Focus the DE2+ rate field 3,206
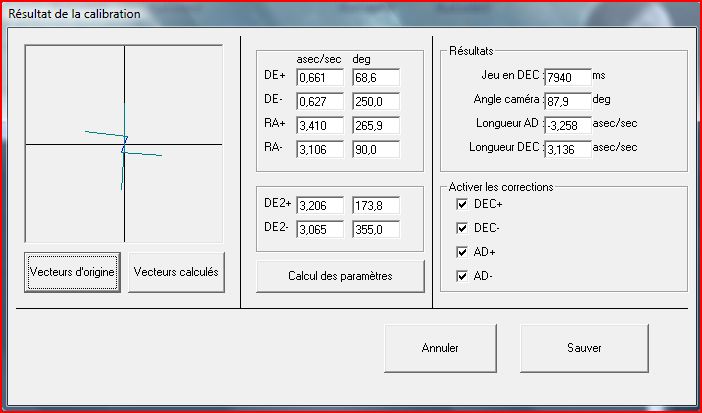The image size is (702, 413). click(x=320, y=205)
